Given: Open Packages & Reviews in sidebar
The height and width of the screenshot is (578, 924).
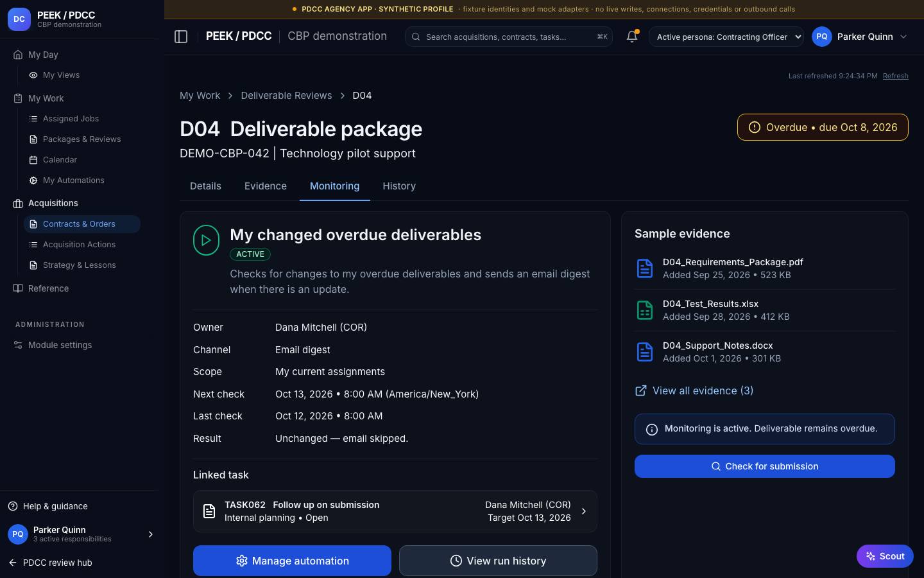Looking at the screenshot, I should pyautogui.click(x=81, y=139).
